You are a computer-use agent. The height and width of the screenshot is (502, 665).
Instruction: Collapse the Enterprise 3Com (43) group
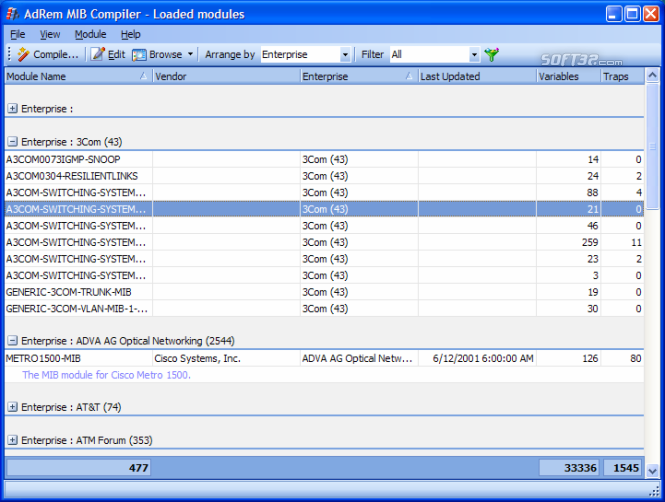13,142
